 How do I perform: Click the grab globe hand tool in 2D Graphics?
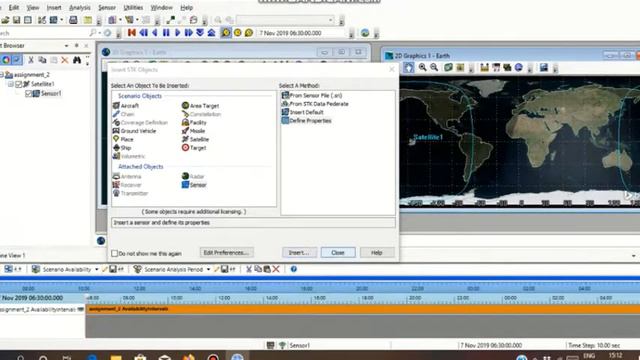pyautogui.click(x=409, y=68)
